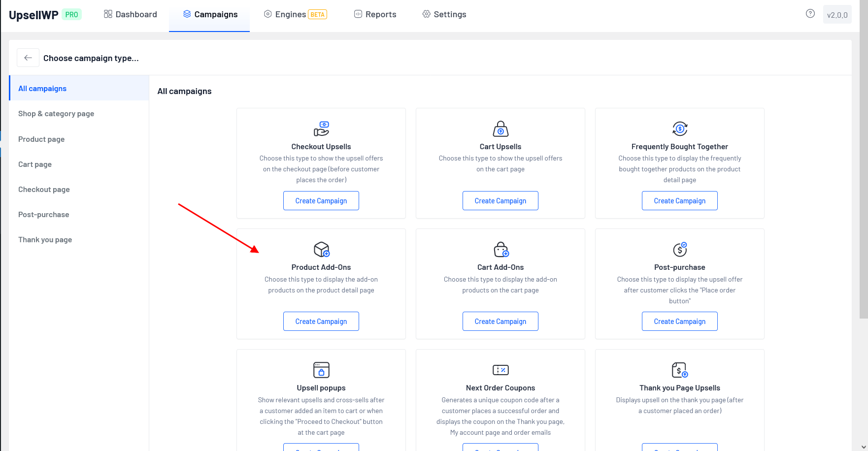
Task: Click the Checkout Upsells hand icon
Action: [x=321, y=129]
